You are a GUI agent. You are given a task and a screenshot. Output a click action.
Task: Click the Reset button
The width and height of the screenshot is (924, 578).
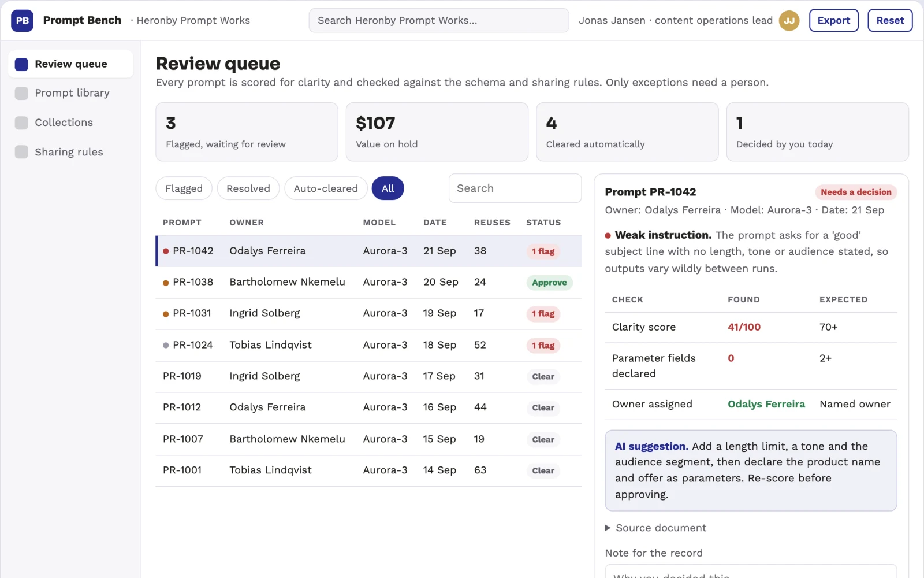[890, 20]
